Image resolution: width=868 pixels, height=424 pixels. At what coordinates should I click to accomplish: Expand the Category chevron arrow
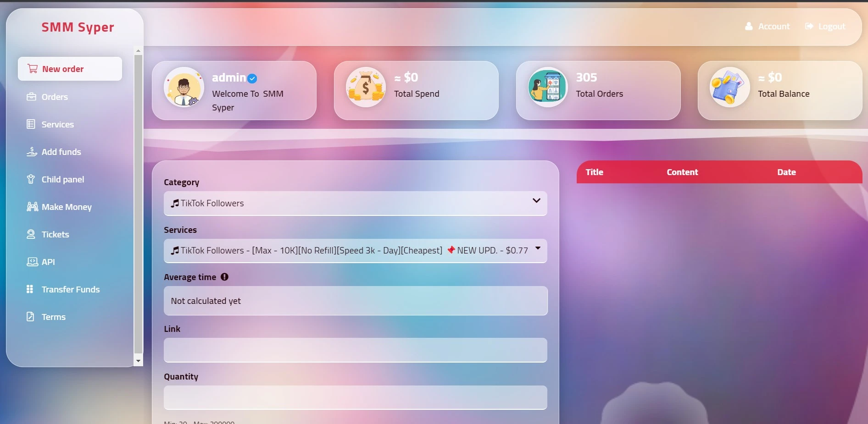pos(536,201)
